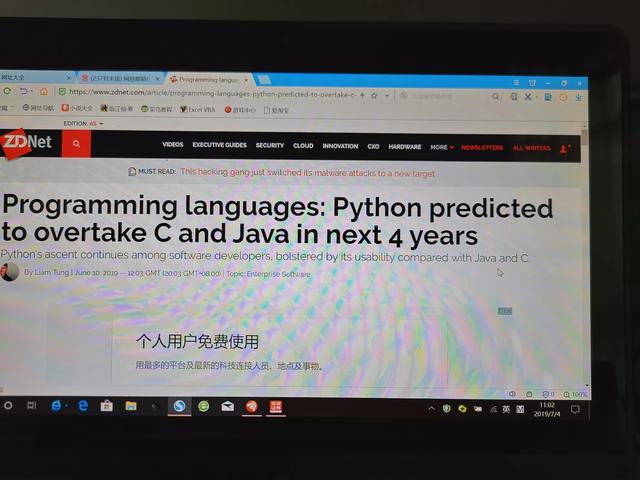Click the Chinese advertisement headline banner
Screen dimensions: 640x480
[x=197, y=342]
